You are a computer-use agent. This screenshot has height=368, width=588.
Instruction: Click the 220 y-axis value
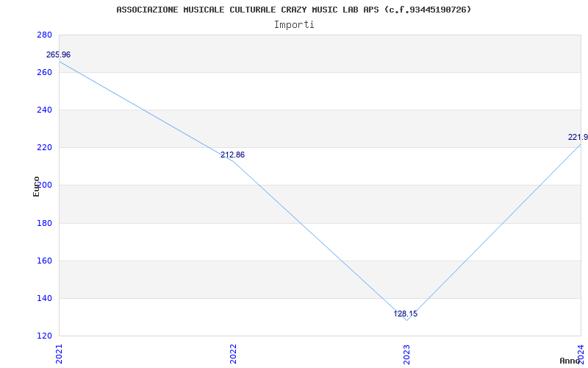(44, 148)
